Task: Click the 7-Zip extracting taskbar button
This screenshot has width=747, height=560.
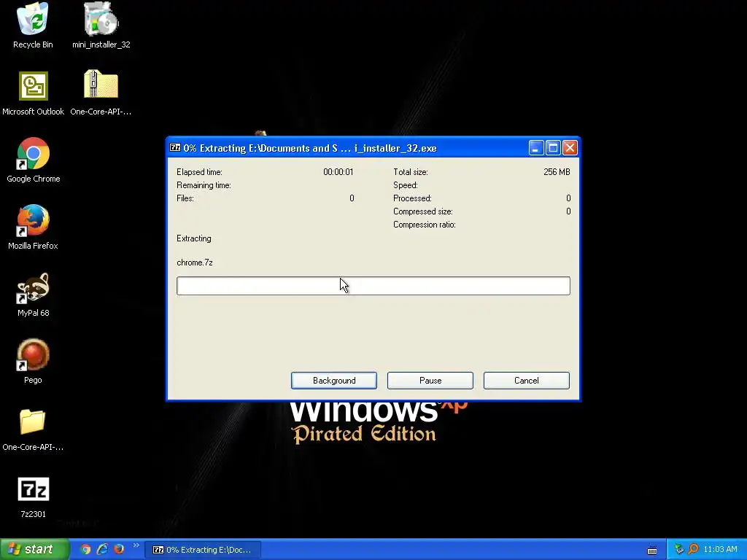Action: (203, 550)
